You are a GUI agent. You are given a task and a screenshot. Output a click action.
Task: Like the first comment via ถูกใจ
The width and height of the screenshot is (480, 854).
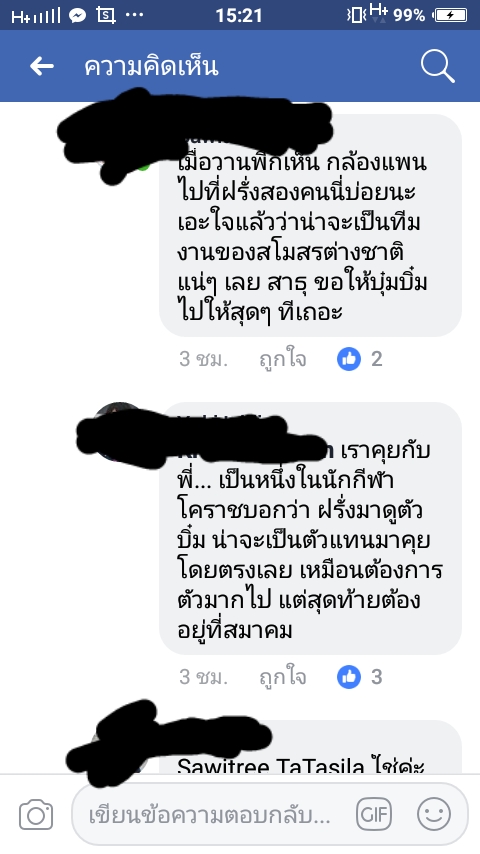(283, 359)
